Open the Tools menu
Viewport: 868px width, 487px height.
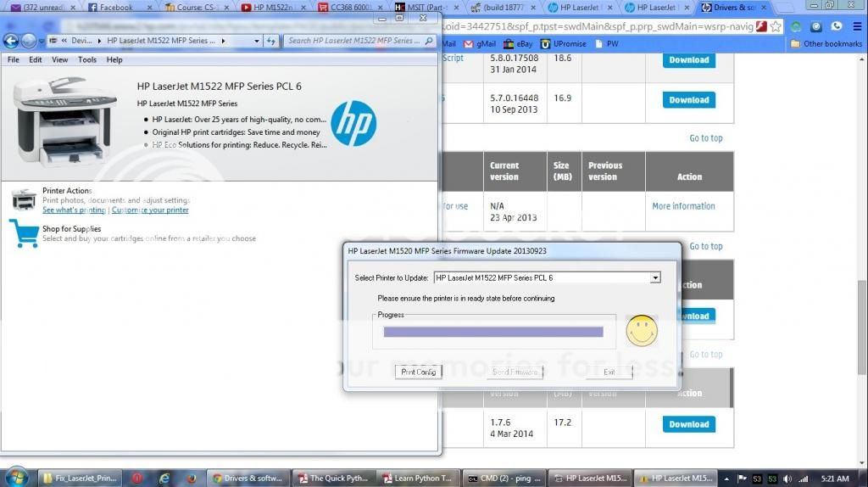point(87,60)
